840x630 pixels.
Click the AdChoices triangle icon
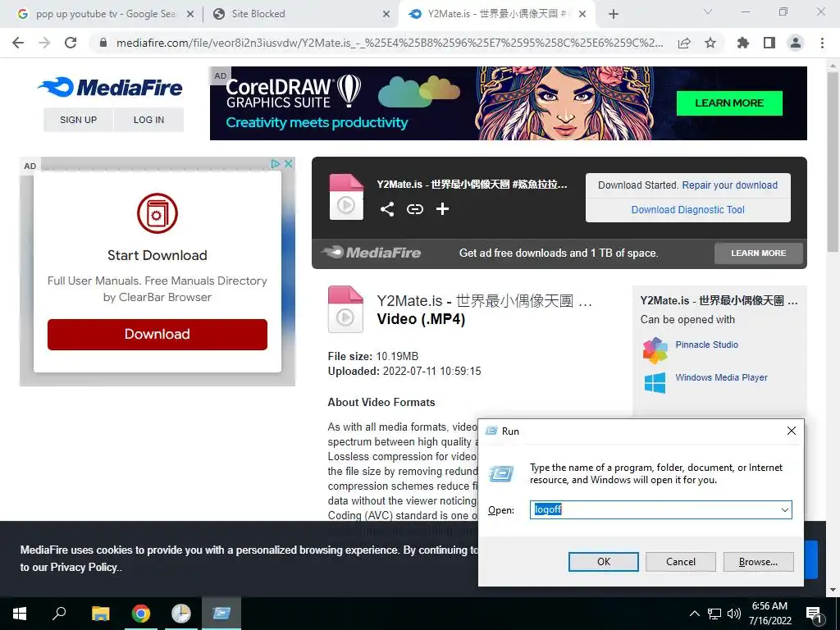coord(276,164)
